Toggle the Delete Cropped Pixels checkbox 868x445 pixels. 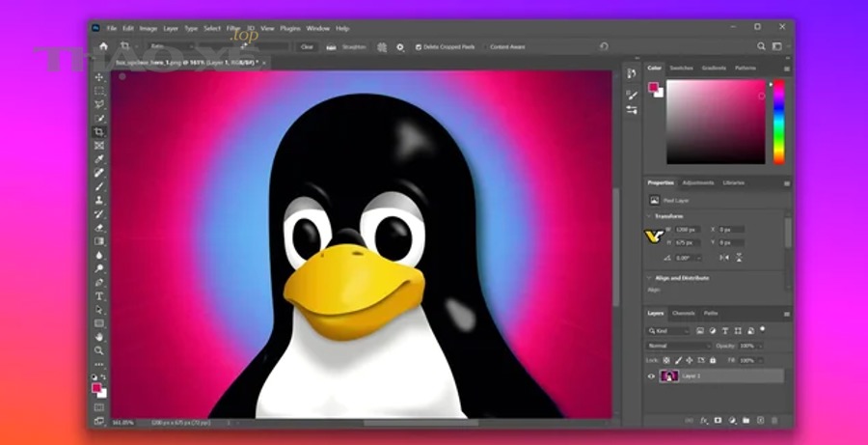(419, 47)
